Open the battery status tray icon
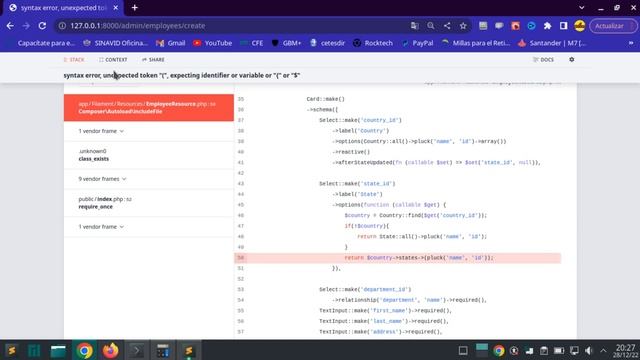This screenshot has width=640, height=360. pos(559,350)
